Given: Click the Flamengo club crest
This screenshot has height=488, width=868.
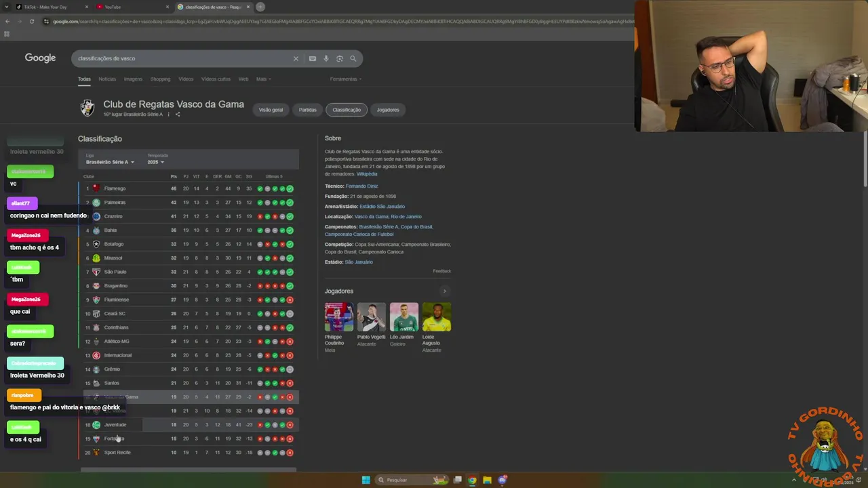Looking at the screenshot, I should (x=96, y=188).
